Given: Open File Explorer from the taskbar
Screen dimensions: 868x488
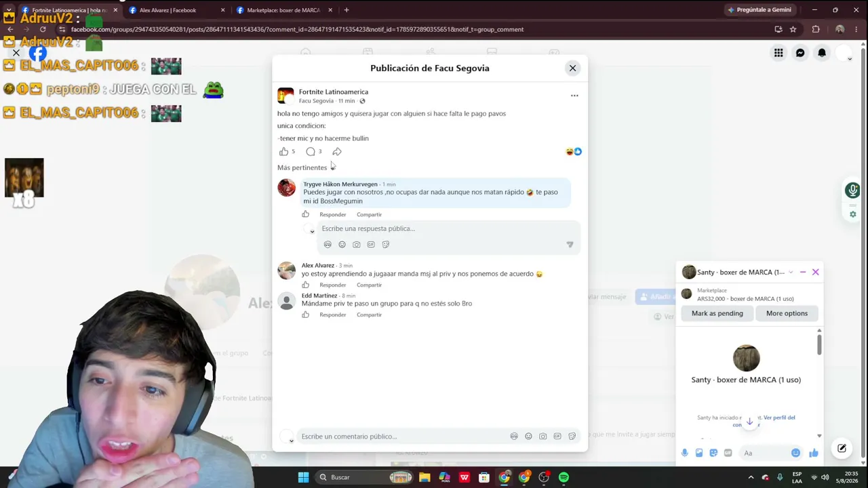Looking at the screenshot, I should click(425, 477).
